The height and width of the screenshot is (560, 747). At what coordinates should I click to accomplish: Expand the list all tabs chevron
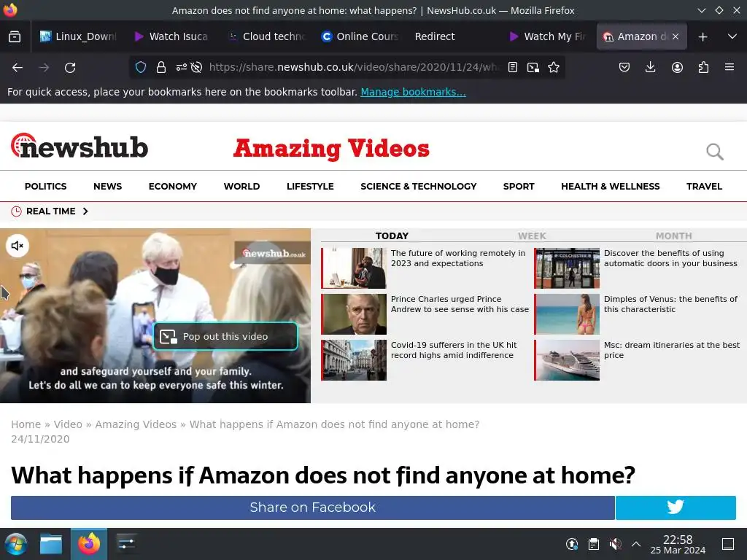click(732, 36)
